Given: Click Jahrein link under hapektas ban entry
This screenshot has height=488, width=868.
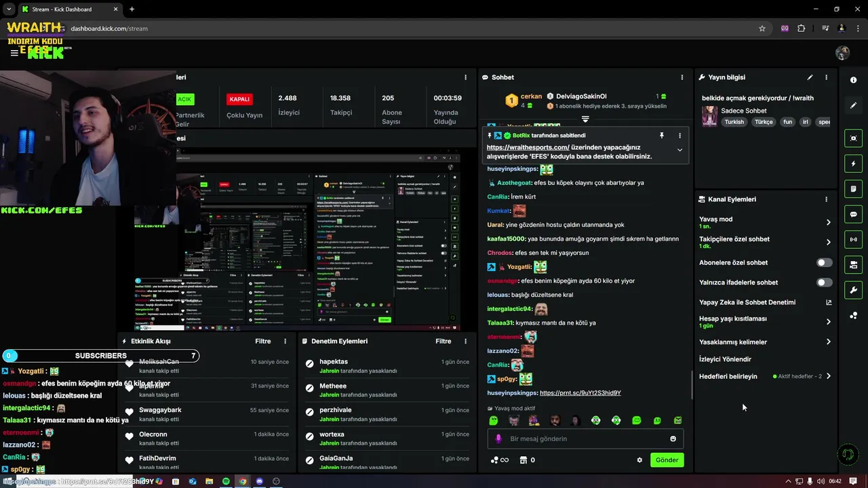Looking at the screenshot, I should coord(329,371).
